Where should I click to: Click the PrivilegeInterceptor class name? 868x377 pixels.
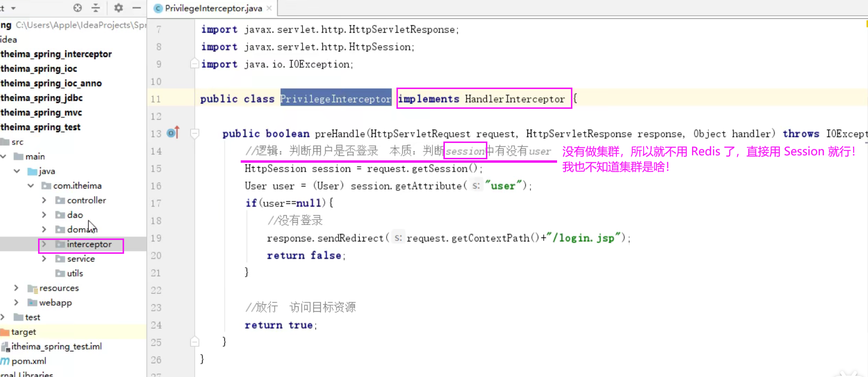tap(336, 98)
